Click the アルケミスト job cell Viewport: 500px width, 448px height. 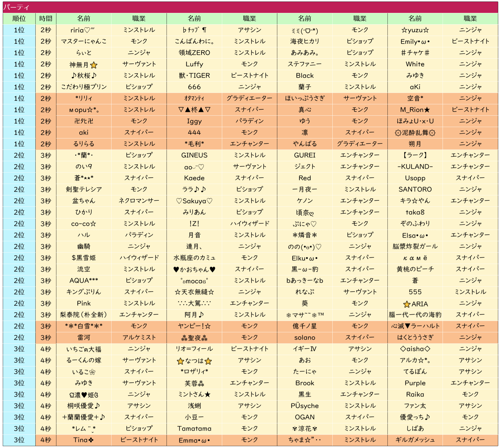tap(139, 337)
